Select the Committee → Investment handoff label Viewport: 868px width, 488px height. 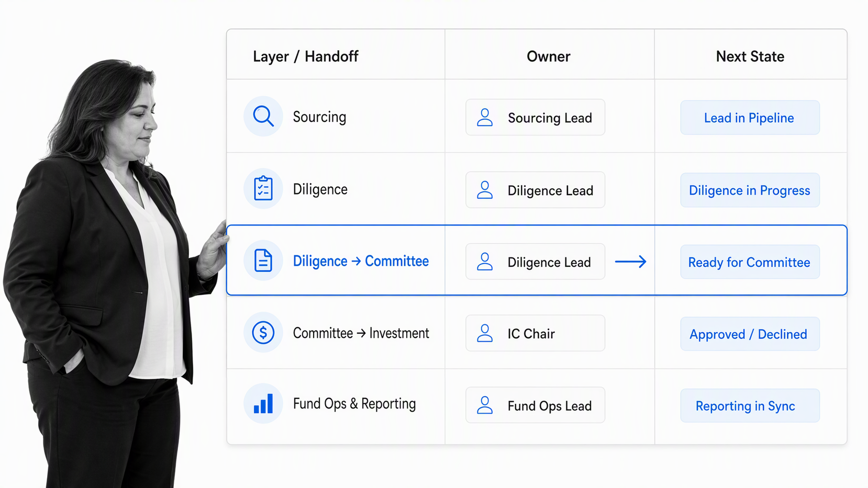[x=361, y=333]
